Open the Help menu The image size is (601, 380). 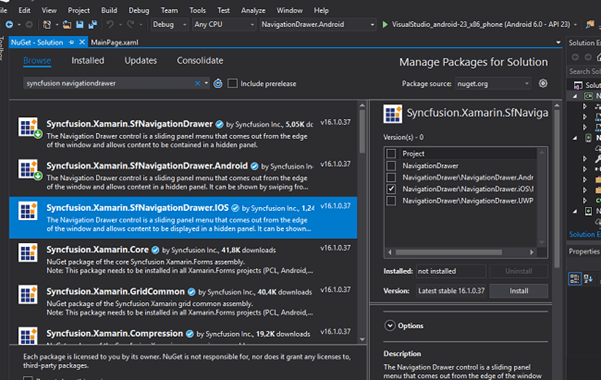tap(321, 10)
